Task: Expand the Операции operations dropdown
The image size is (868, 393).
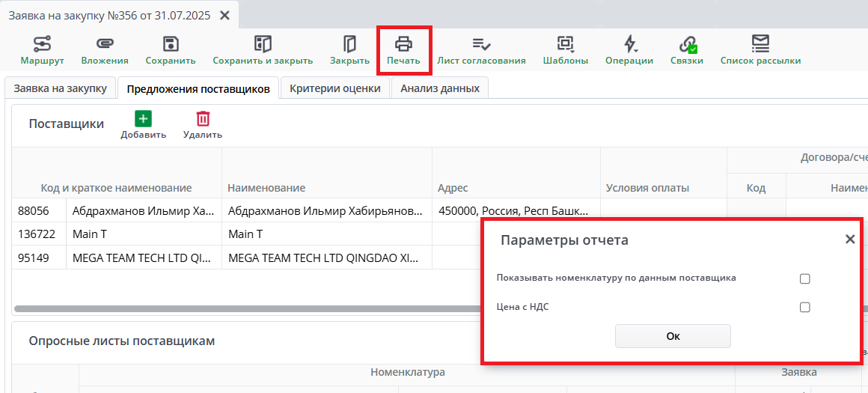Action: tap(629, 44)
